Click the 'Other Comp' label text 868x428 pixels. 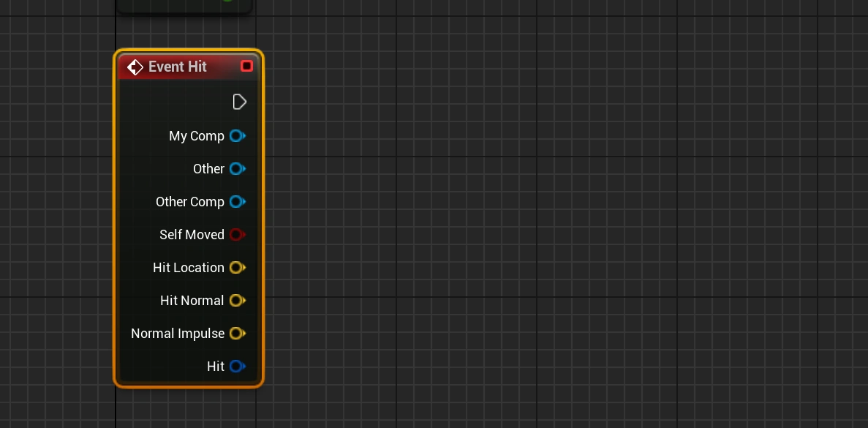click(189, 202)
